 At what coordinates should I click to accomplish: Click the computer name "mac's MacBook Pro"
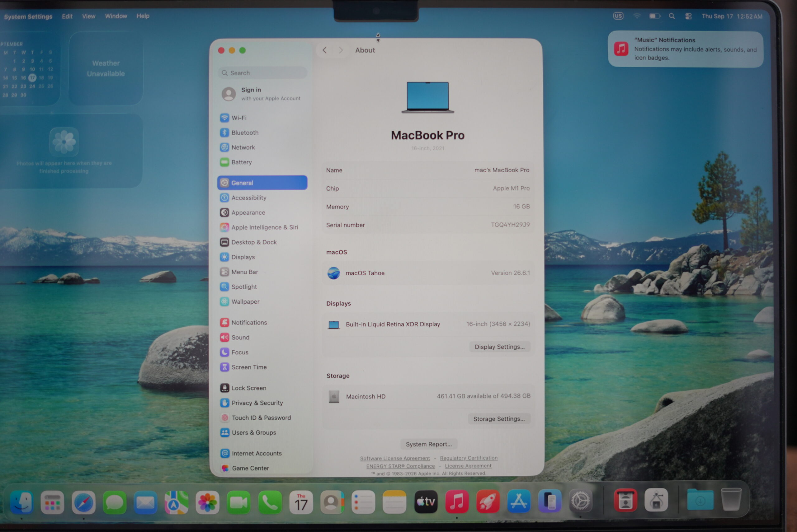(x=502, y=170)
